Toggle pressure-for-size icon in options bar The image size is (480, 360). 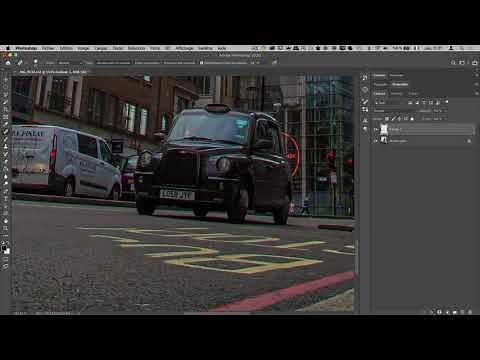(x=274, y=62)
